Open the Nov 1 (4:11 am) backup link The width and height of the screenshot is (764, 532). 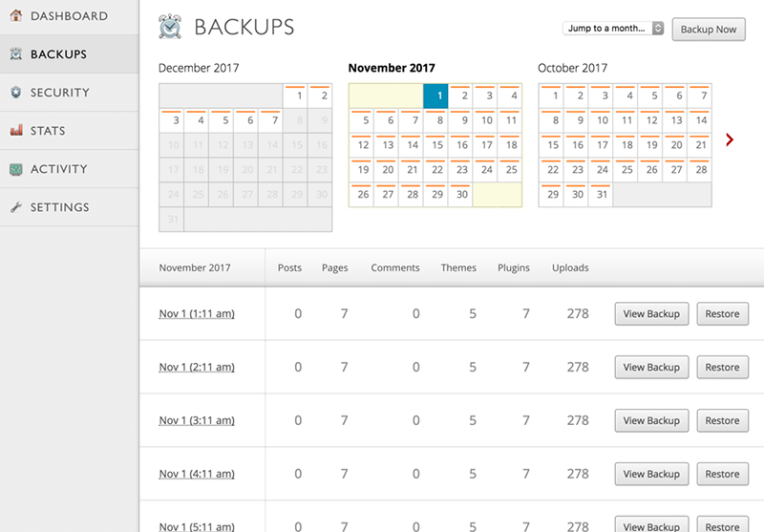pyautogui.click(x=197, y=474)
